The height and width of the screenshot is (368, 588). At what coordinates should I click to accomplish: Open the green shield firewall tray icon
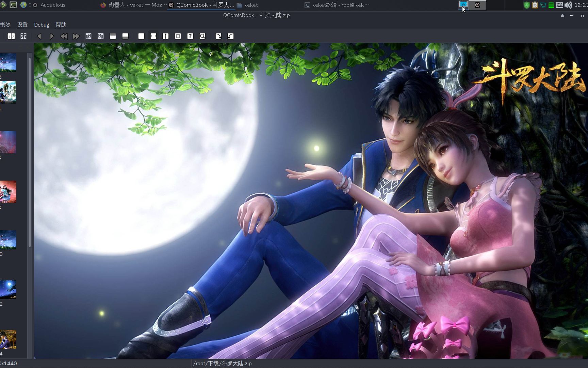(527, 5)
